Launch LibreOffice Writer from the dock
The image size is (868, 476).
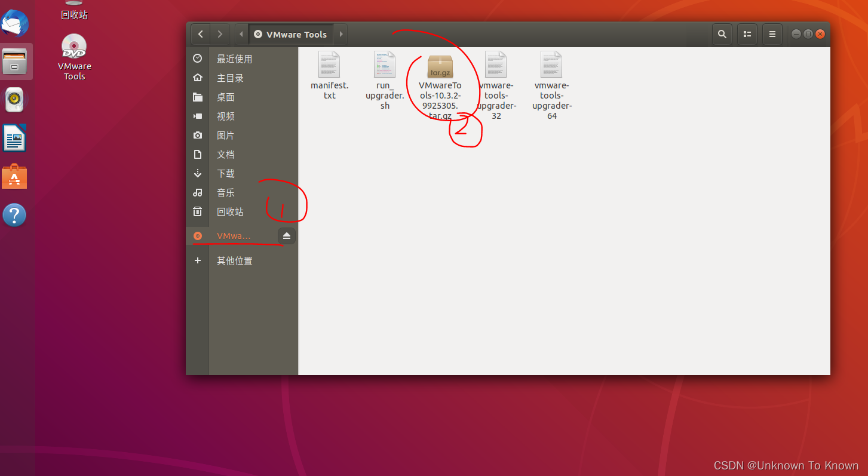15,138
